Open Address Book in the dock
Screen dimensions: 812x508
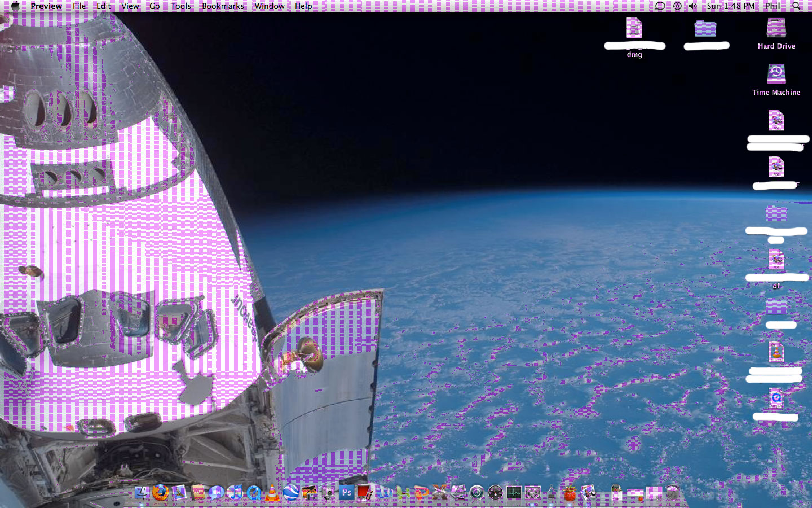click(x=198, y=493)
